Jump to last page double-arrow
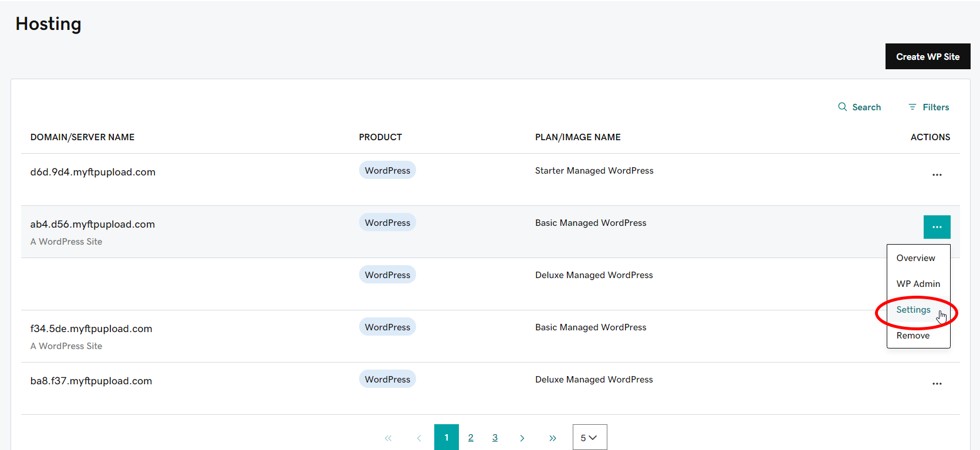Image resolution: width=980 pixels, height=450 pixels. [552, 438]
